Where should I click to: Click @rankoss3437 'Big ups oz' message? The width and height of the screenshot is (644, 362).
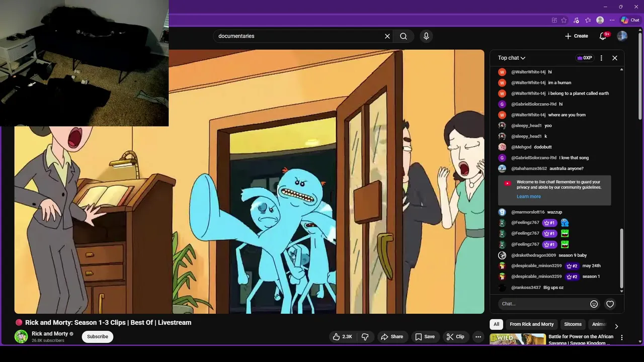pyautogui.click(x=553, y=288)
